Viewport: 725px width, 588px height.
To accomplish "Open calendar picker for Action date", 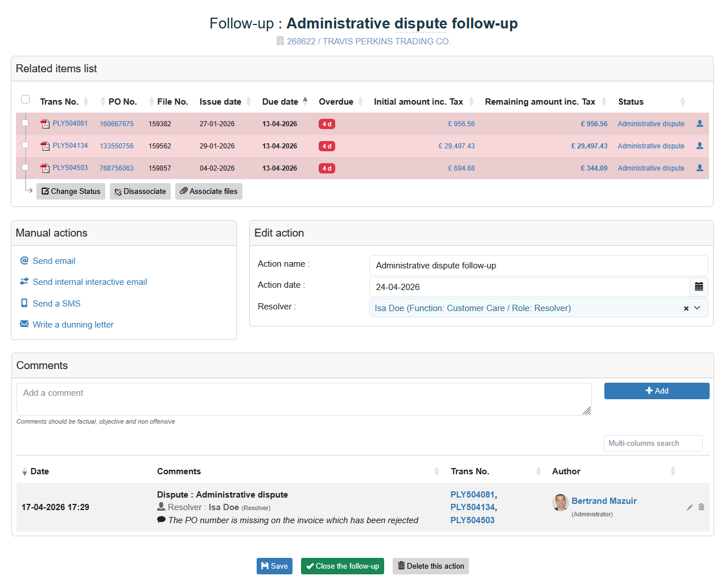I will [699, 287].
